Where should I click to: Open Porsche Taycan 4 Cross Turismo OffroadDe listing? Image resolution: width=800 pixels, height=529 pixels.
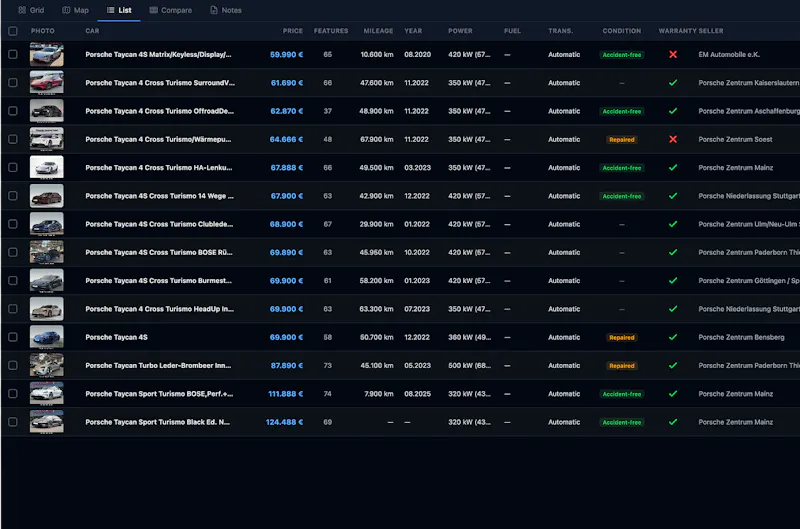coord(160,111)
